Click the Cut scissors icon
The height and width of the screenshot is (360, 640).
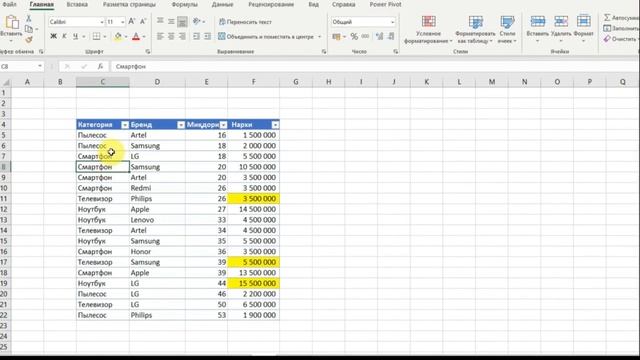29,18
